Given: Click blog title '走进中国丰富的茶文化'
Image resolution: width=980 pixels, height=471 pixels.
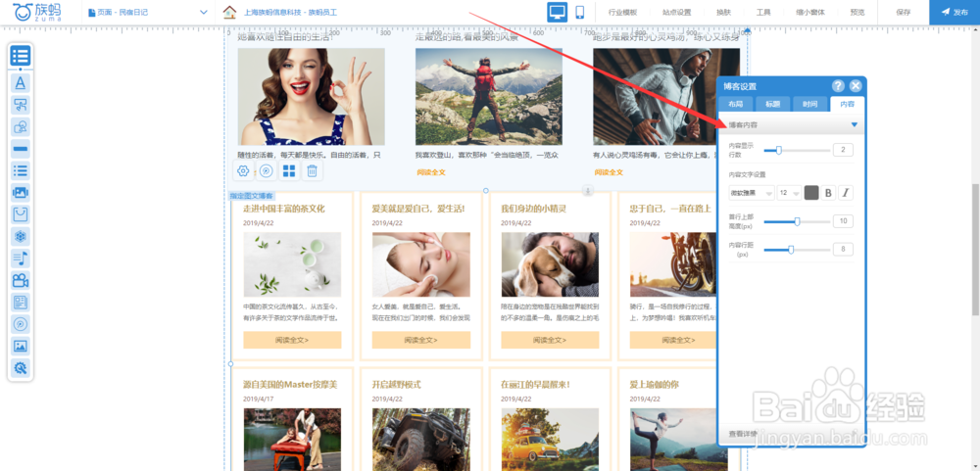Looking at the screenshot, I should 284,209.
